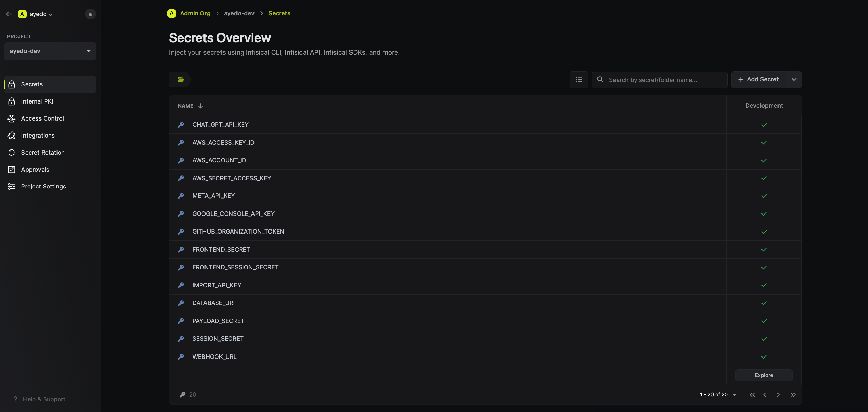Navigate to Integrations

click(x=50, y=136)
